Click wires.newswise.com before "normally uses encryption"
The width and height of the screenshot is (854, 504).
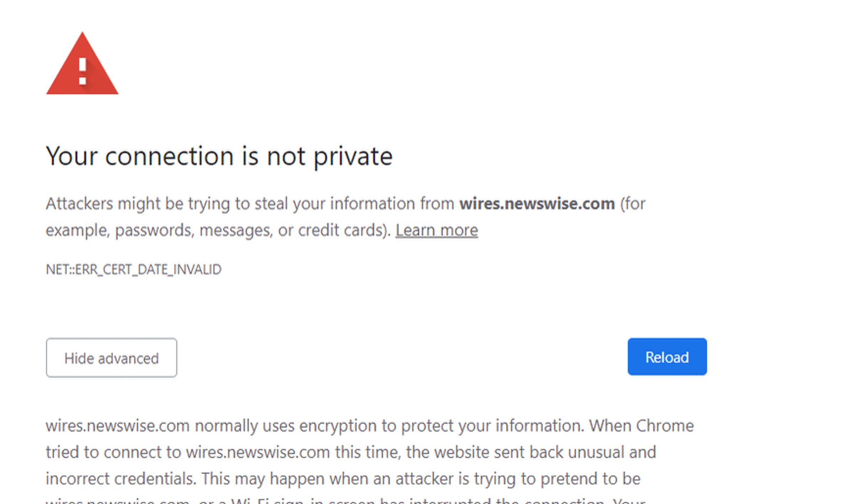(x=117, y=426)
